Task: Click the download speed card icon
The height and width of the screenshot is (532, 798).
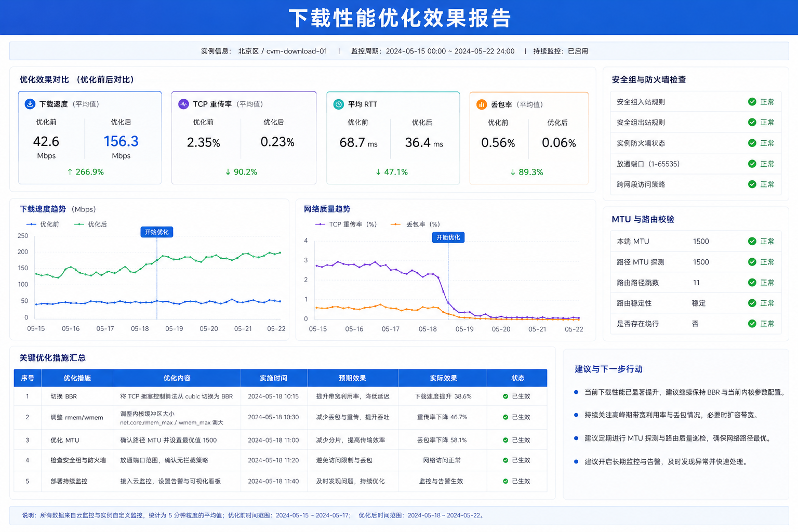Action: pos(30,104)
